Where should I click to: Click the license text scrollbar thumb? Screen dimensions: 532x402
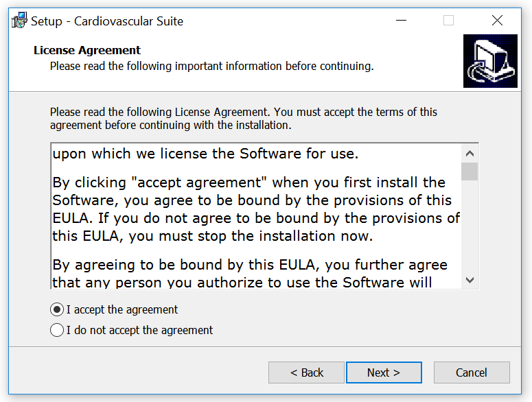470,171
